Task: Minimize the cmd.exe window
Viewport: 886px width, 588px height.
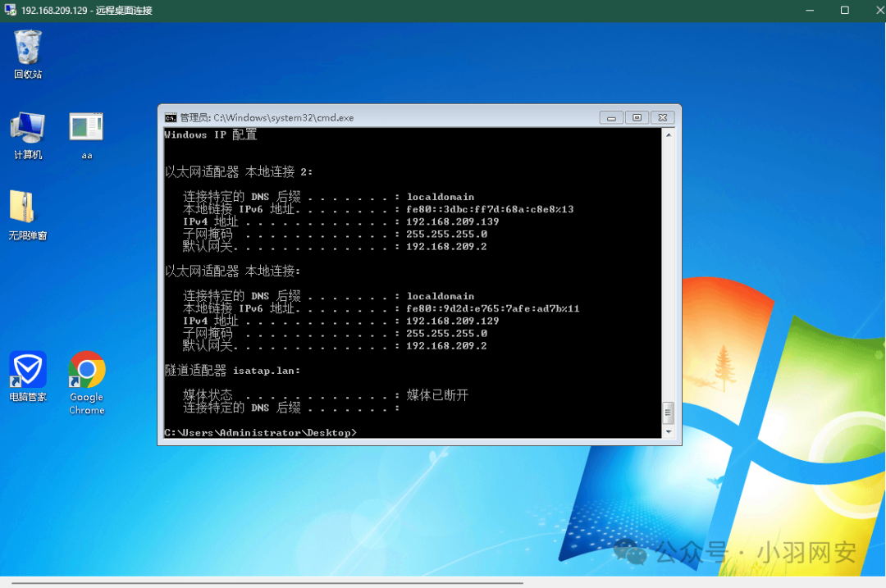Action: 611,117
